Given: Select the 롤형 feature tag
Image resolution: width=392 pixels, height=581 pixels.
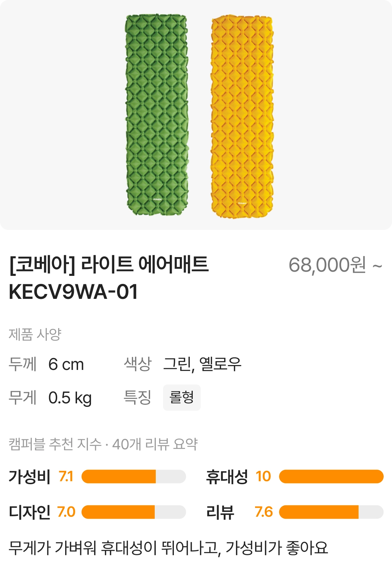Looking at the screenshot, I should pos(182,397).
